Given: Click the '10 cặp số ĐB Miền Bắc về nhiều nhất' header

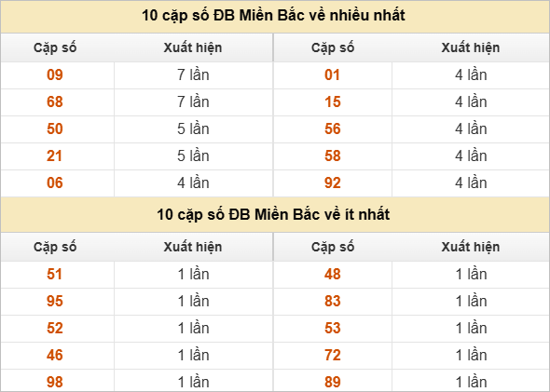Looking at the screenshot, I should click(x=273, y=16).
